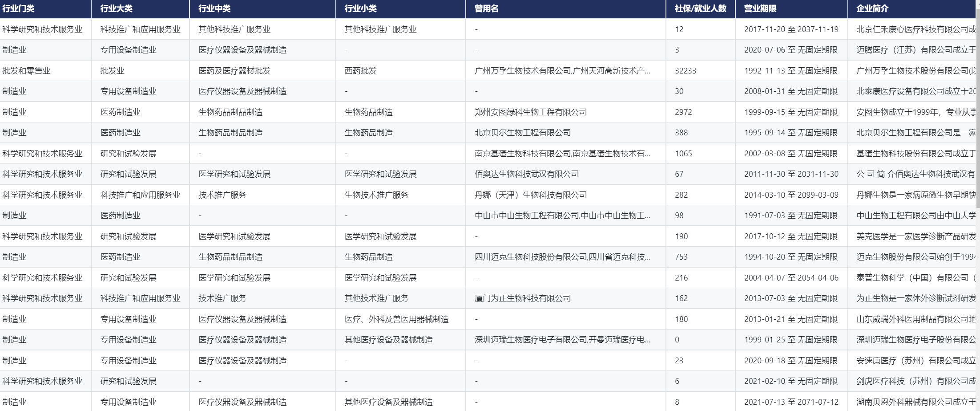Select the term starting 2021-02-10
980x411 pixels.
tap(791, 381)
